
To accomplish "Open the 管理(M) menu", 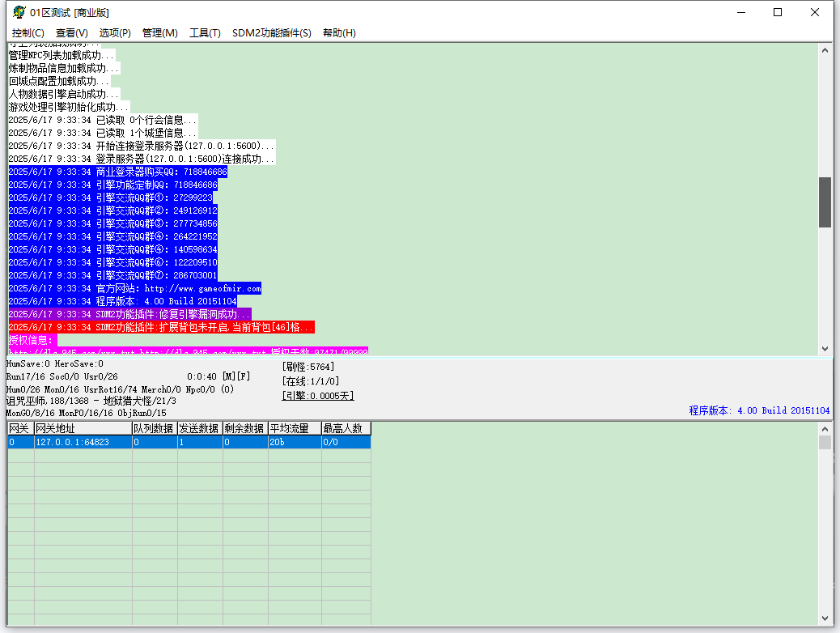I will click(159, 32).
